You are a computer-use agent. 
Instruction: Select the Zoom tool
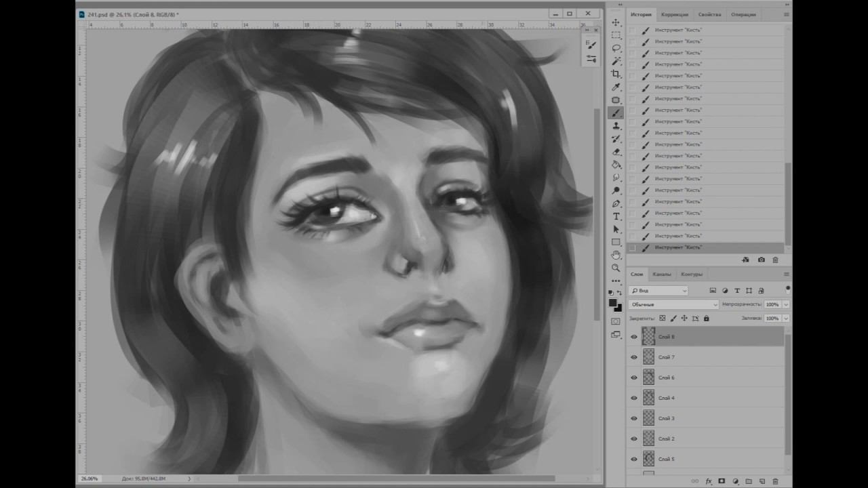[x=616, y=268]
